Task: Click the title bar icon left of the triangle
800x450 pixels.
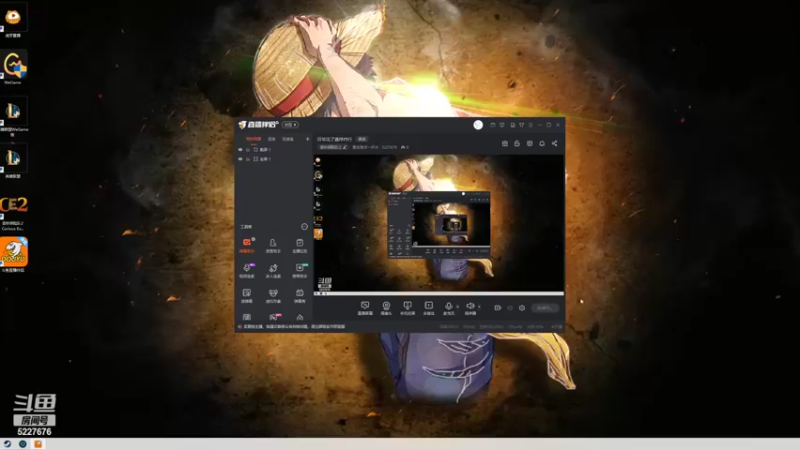Action: (x=512, y=124)
